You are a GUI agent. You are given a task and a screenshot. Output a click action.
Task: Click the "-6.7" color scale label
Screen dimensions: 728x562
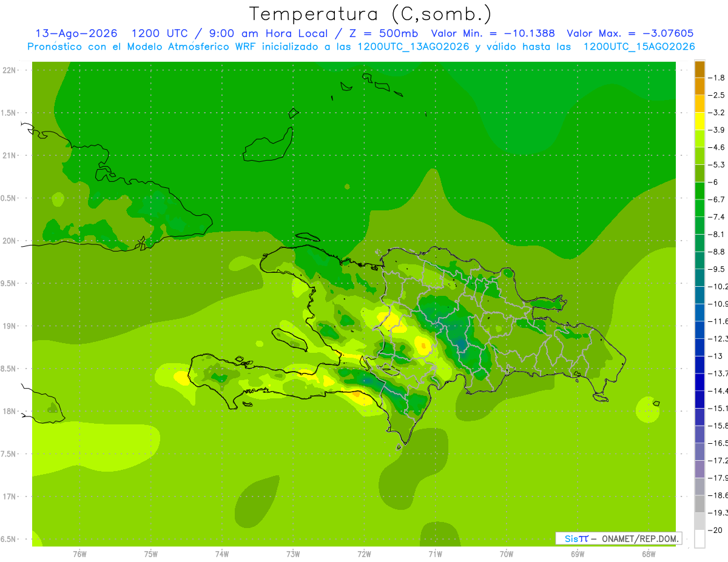[717, 199]
